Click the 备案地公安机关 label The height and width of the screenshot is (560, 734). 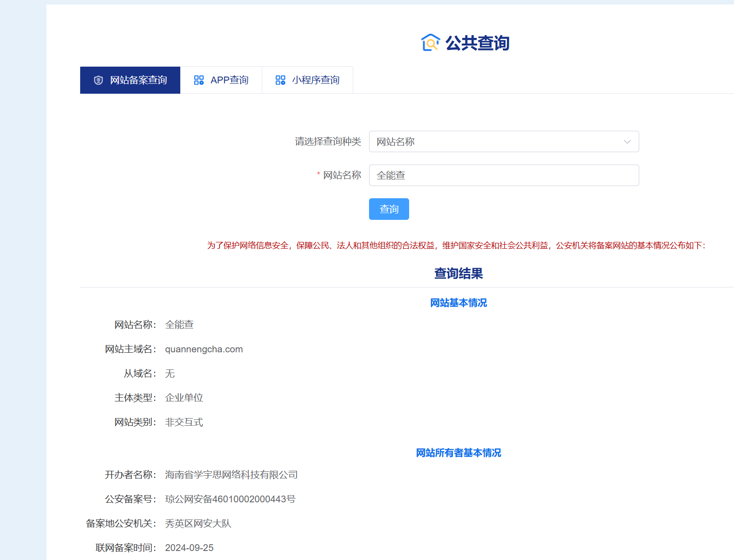tap(121, 524)
